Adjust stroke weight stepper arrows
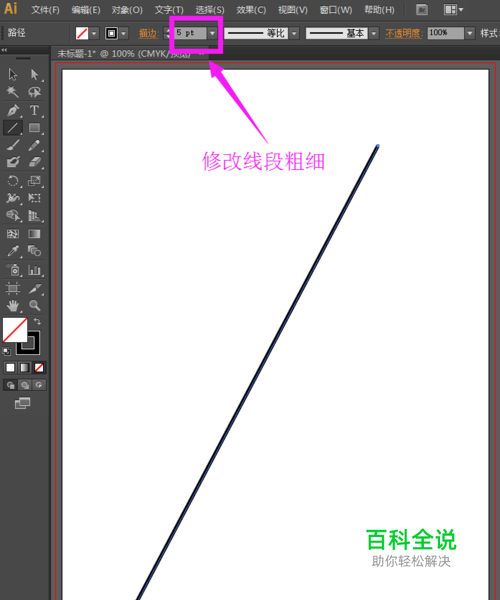Image resolution: width=500 pixels, height=600 pixels. pos(168,33)
